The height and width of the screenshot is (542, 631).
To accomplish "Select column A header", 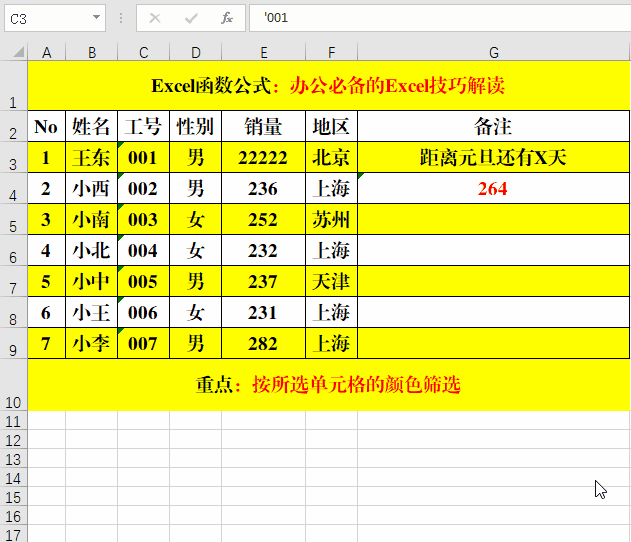I will click(x=47, y=52).
